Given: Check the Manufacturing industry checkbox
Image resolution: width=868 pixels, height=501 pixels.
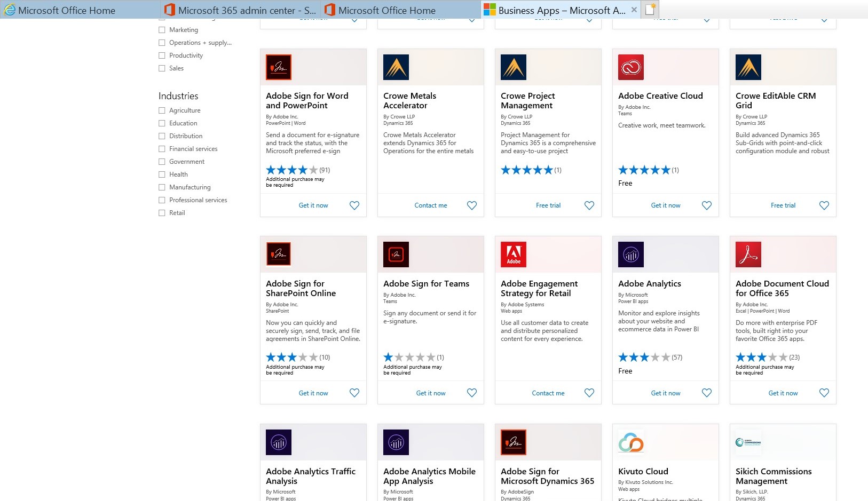Looking at the screenshot, I should click(162, 187).
